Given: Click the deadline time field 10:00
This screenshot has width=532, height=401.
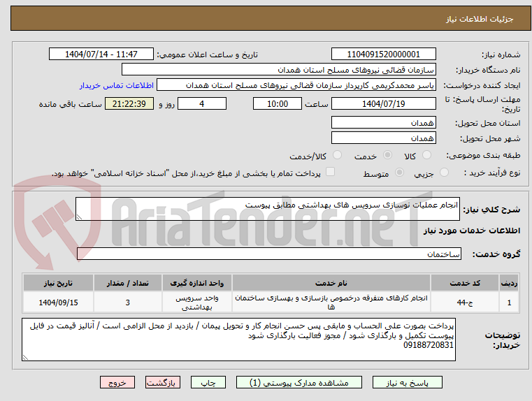Looking at the screenshot, I should [278, 103].
